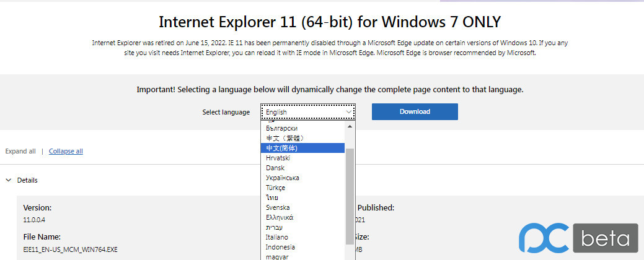Select Українська from the language list
Viewport: 644px width, 260px height.
point(302,178)
